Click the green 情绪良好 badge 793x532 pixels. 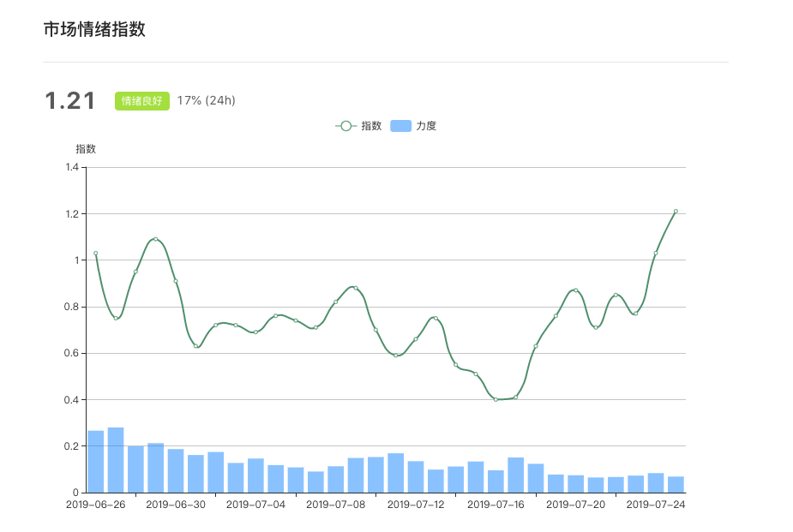142,101
